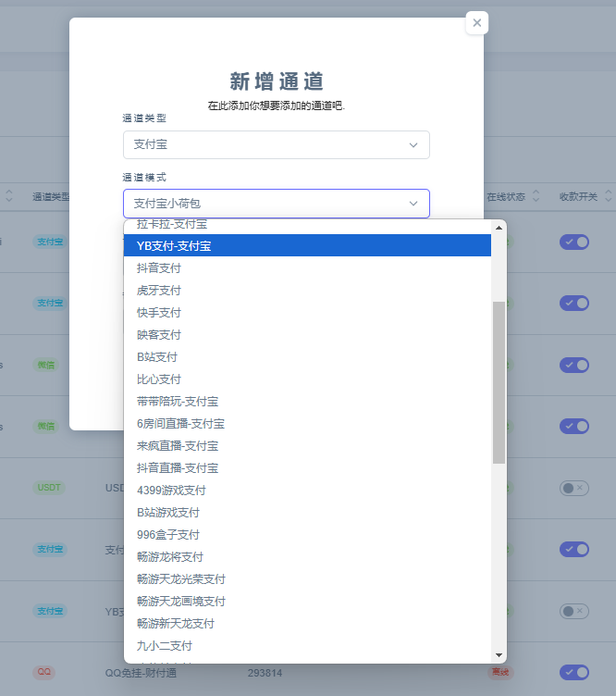Open the 通道类型 dropdown showing 支付宝

coord(277,144)
